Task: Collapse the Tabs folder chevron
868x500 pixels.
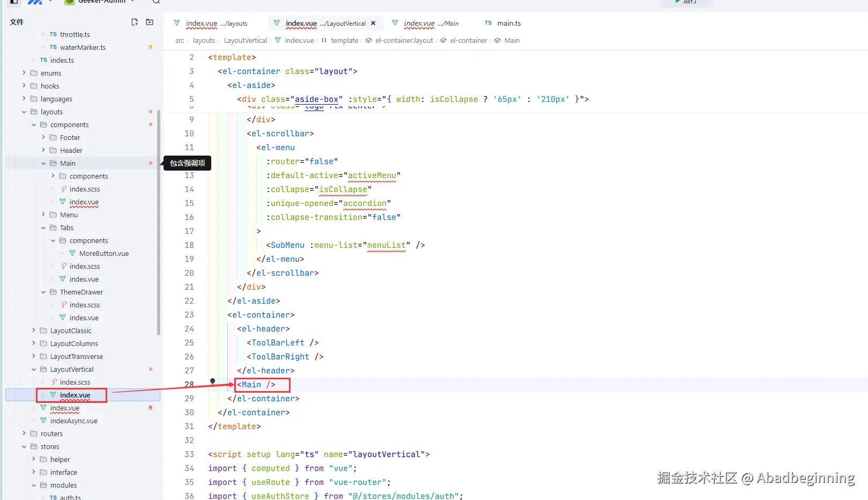Action: coord(43,227)
